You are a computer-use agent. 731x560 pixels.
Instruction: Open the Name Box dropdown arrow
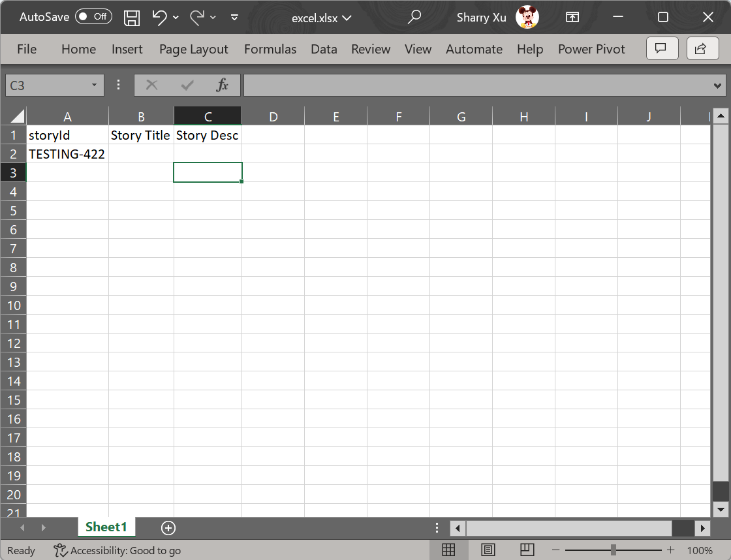point(94,86)
